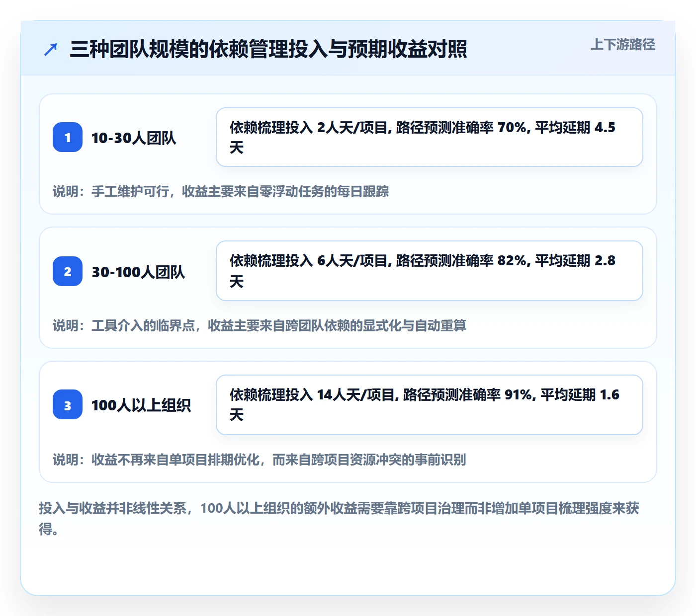Select the 100人以上组织 label
Viewport: 696px width, 616px height.
point(141,405)
